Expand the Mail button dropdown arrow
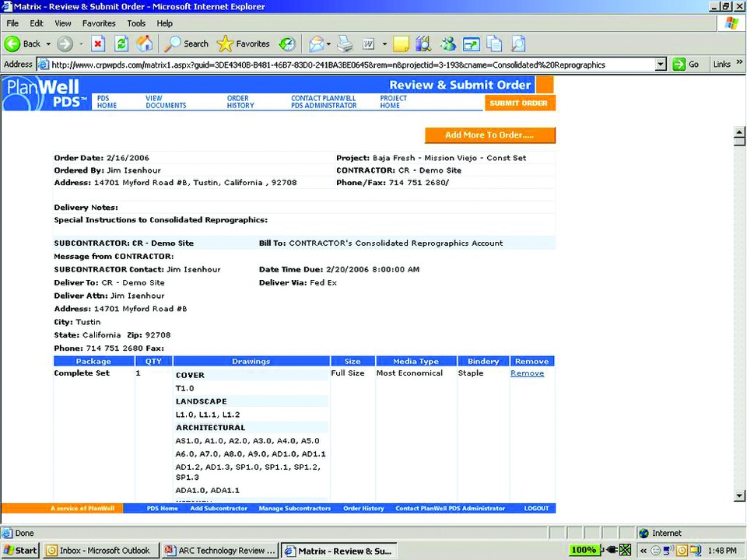The width and height of the screenshot is (747, 560). [328, 44]
